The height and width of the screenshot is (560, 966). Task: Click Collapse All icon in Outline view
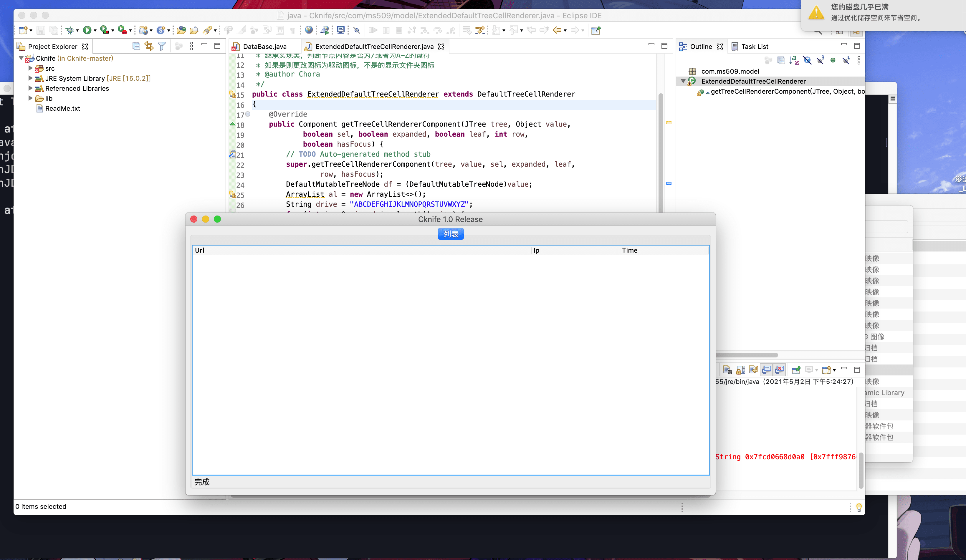[781, 60]
